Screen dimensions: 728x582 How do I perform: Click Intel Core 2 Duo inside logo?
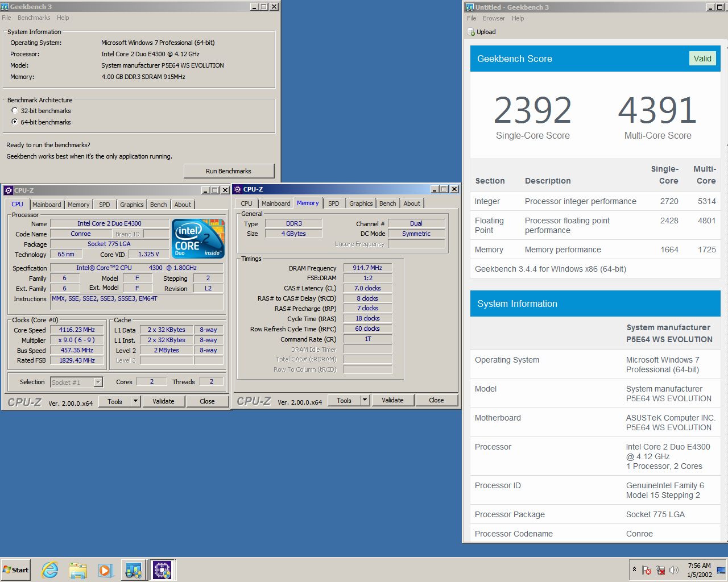pyautogui.click(x=198, y=238)
